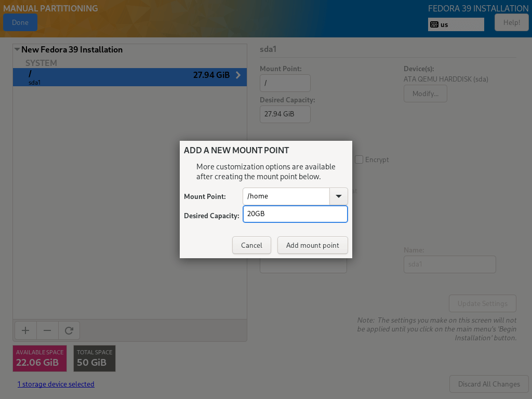The width and height of the screenshot is (532, 399).
Task: Click the /home mount point text field
Action: tap(286, 196)
